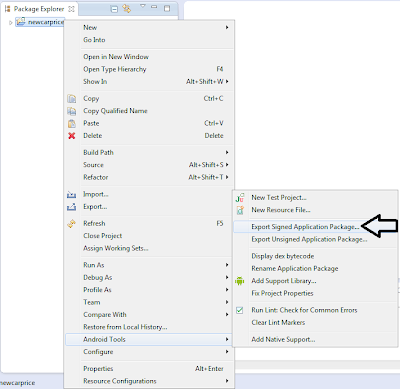
Task: Click the Android robot Add Support Library icon
Action: click(239, 281)
